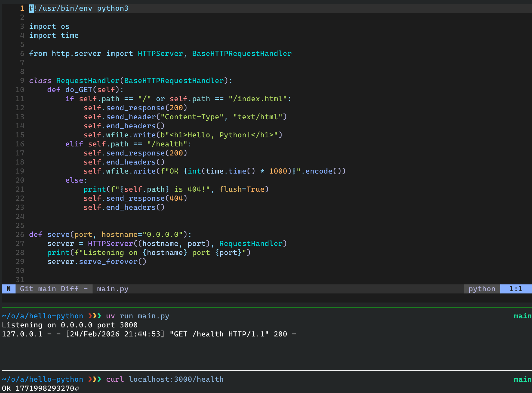Click the "main" branch label on the uv run line
Image resolution: width=532 pixels, height=393 pixels.
click(523, 316)
